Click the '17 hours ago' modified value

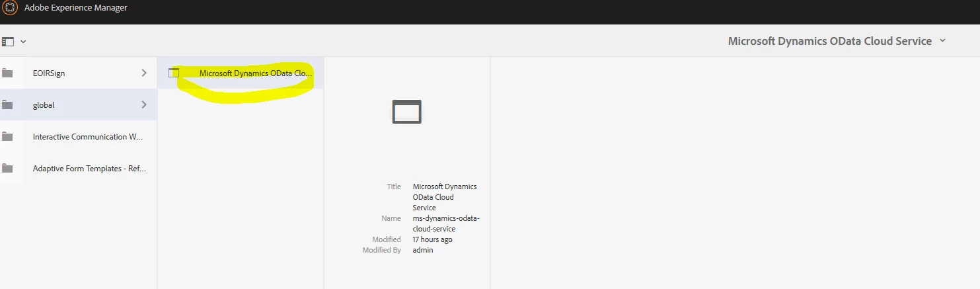tap(432, 239)
